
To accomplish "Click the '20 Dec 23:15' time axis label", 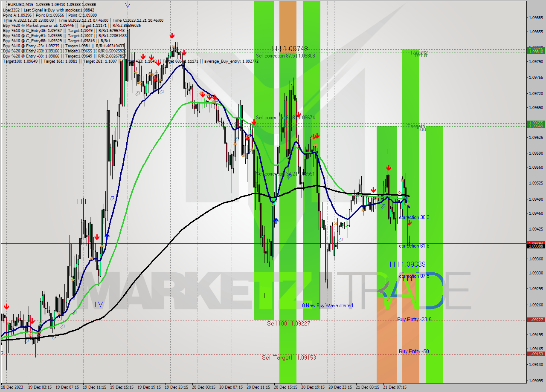I will pyautogui.click(x=340, y=387).
